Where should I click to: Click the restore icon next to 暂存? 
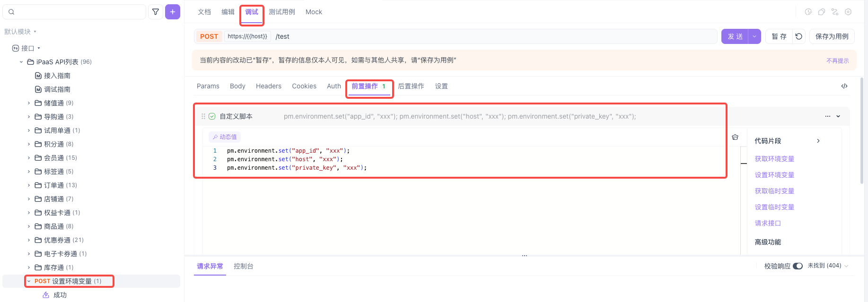(x=799, y=36)
